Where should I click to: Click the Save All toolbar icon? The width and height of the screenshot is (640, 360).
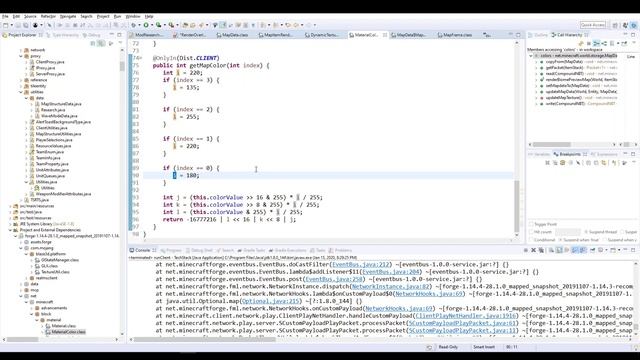pos(25,25)
